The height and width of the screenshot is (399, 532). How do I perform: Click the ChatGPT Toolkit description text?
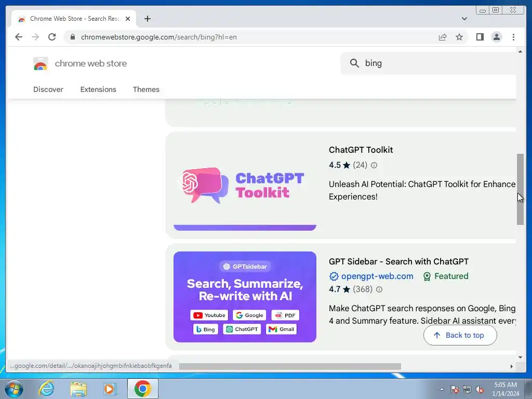coord(422,190)
